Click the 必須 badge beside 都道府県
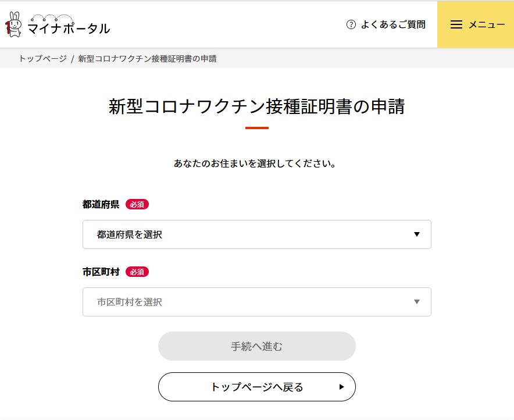 coord(137,204)
